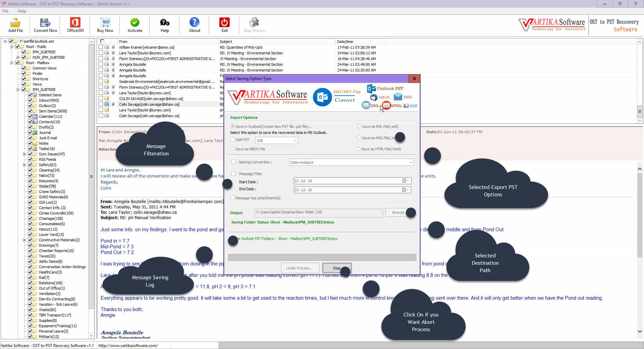Screen dimensions: 644x349
Task: Sort messages by Date/time column header
Action: 361,42
